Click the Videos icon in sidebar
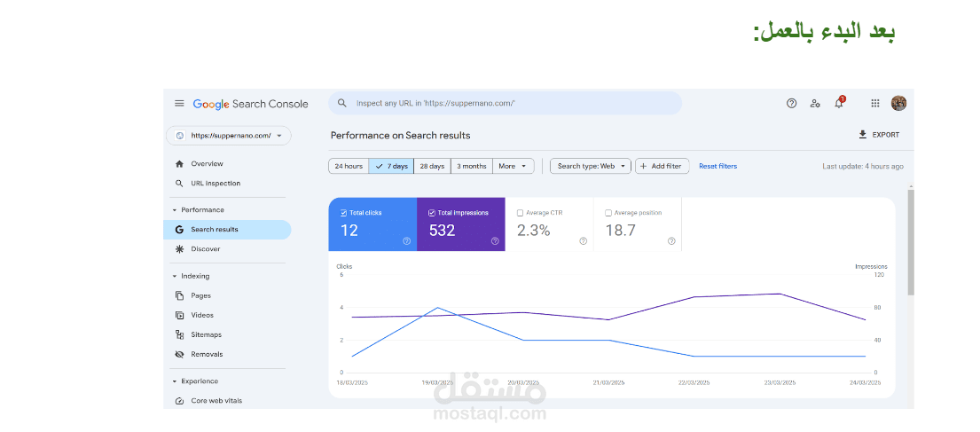 (x=179, y=315)
